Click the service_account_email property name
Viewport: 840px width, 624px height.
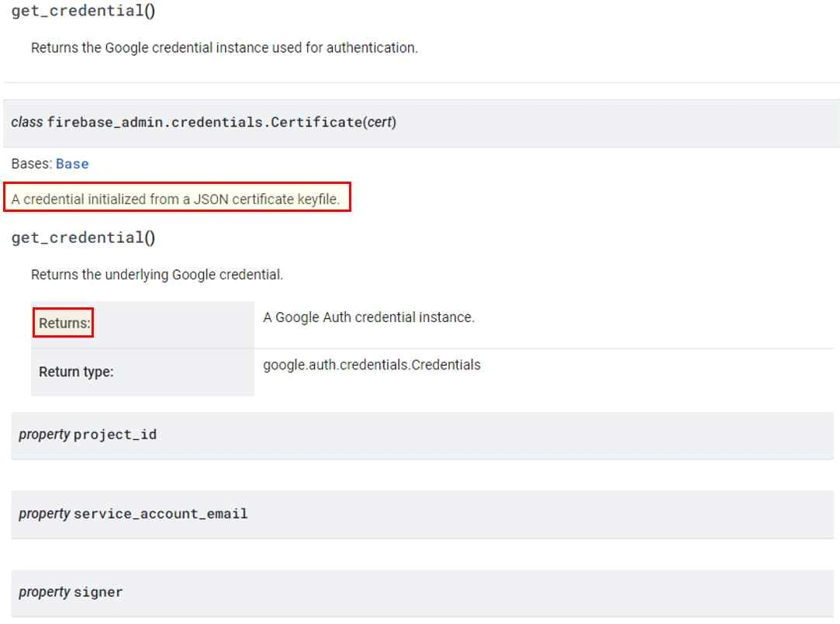[x=161, y=514]
